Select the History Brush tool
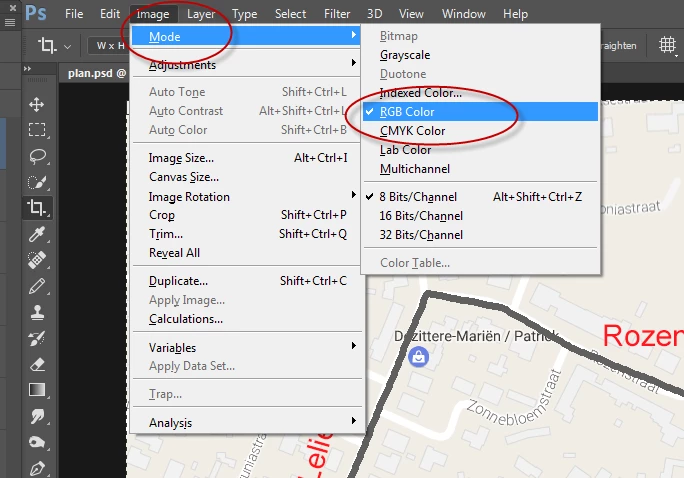The image size is (684, 478). [37, 338]
